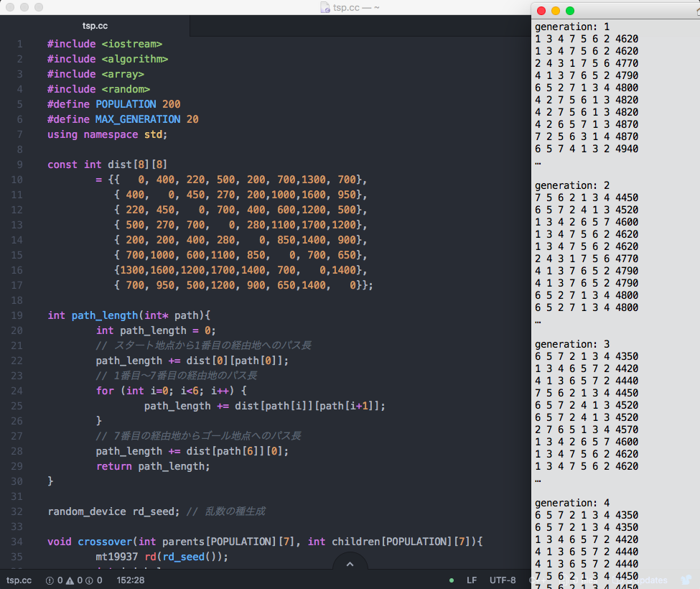The image size is (700, 589).
Task: Click 'generation: 2' in the terminal
Action: (x=572, y=185)
